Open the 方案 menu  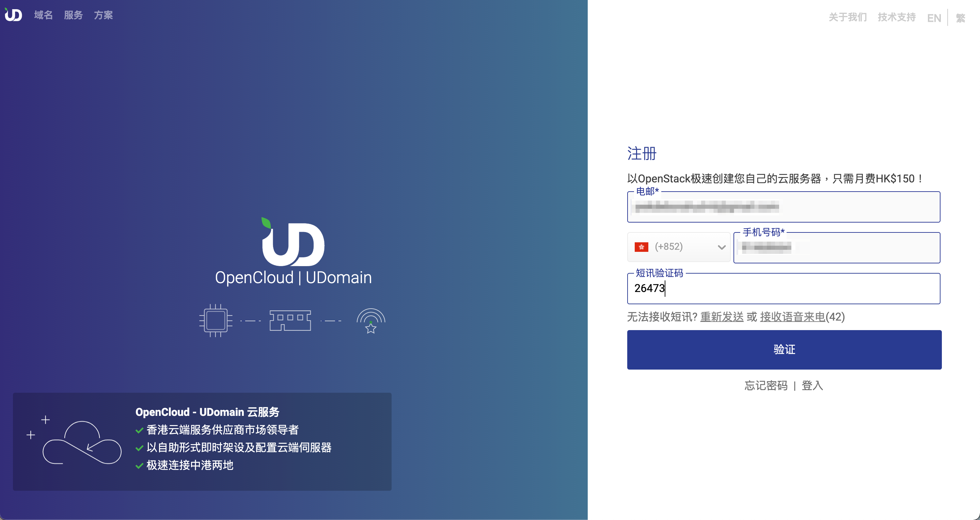pos(104,15)
